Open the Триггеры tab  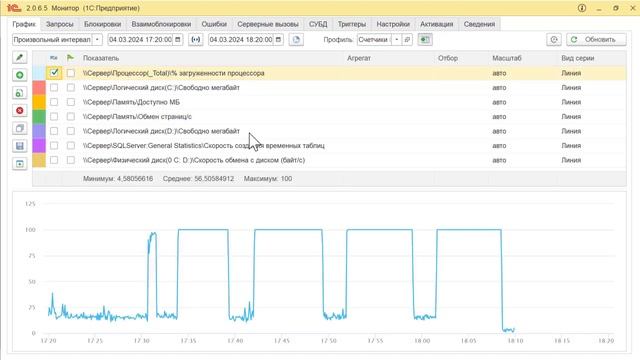click(352, 24)
